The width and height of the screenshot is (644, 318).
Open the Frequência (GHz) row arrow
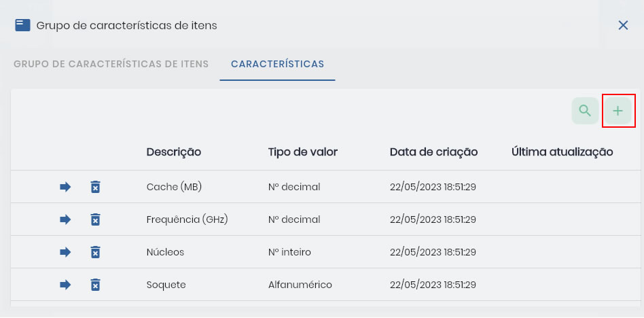click(x=65, y=219)
